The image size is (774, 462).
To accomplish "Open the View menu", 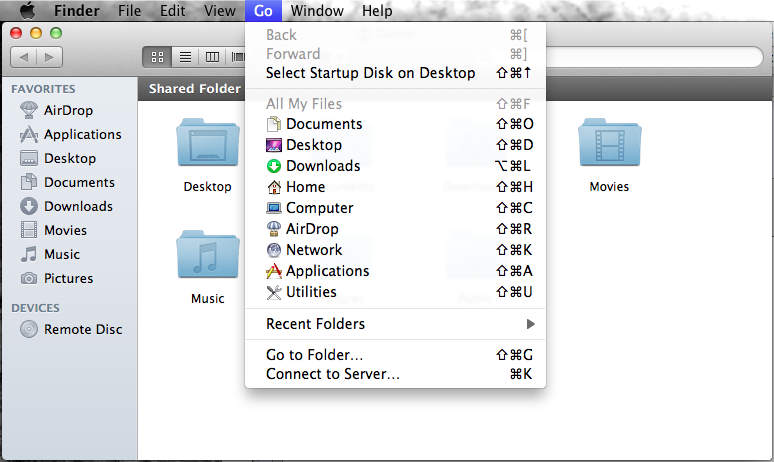I will 220,10.
